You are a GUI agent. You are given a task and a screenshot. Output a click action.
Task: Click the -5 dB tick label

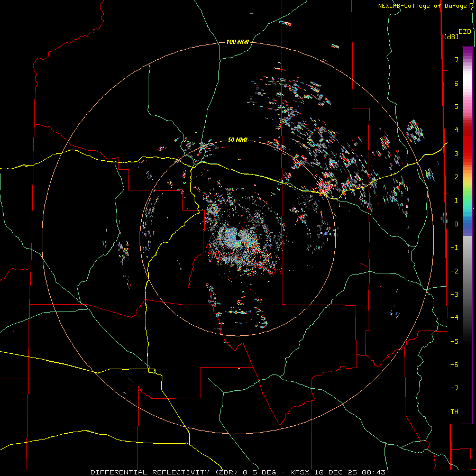coord(454,342)
